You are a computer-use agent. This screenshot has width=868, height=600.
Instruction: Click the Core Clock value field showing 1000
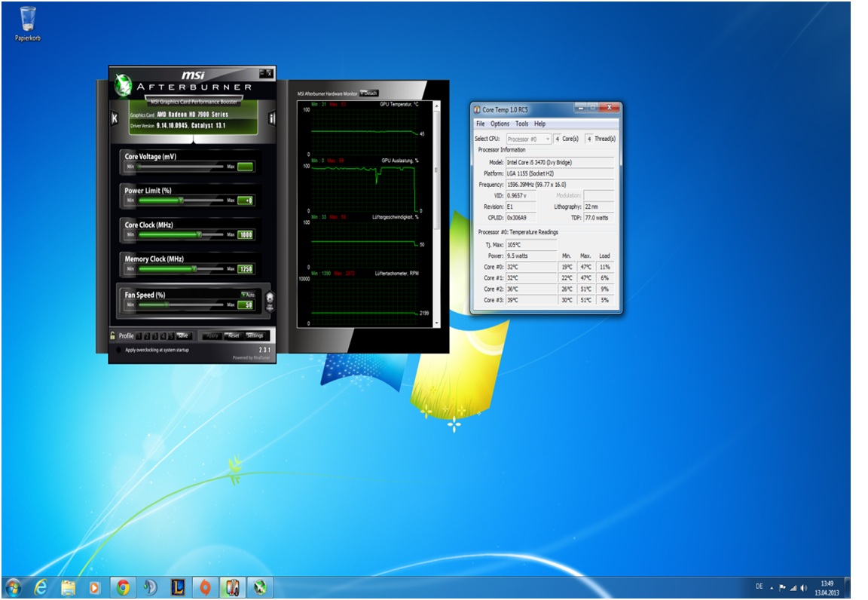point(246,235)
